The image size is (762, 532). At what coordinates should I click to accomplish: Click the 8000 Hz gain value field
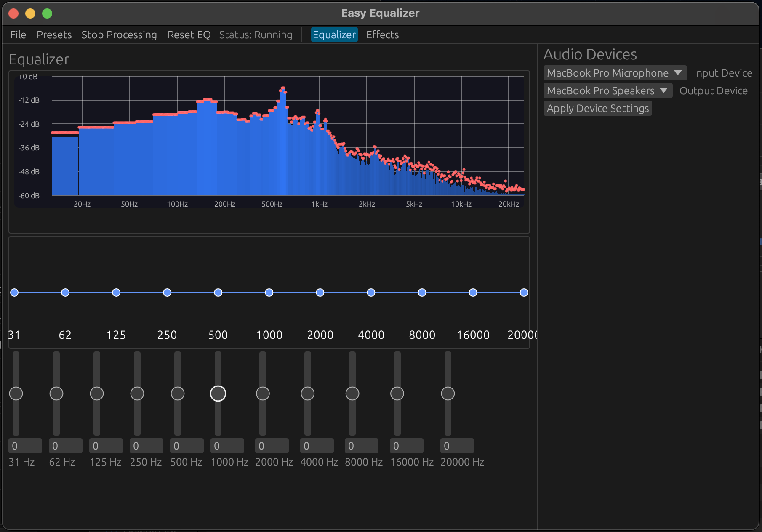pos(362,446)
